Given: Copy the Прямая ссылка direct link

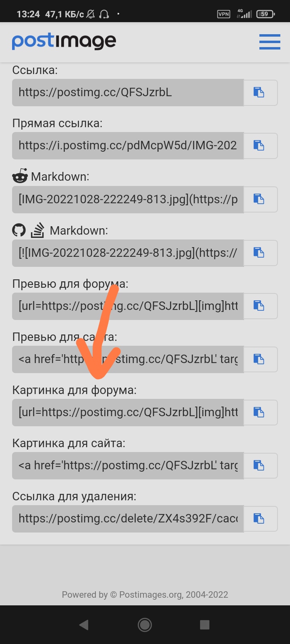Looking at the screenshot, I should [x=261, y=146].
